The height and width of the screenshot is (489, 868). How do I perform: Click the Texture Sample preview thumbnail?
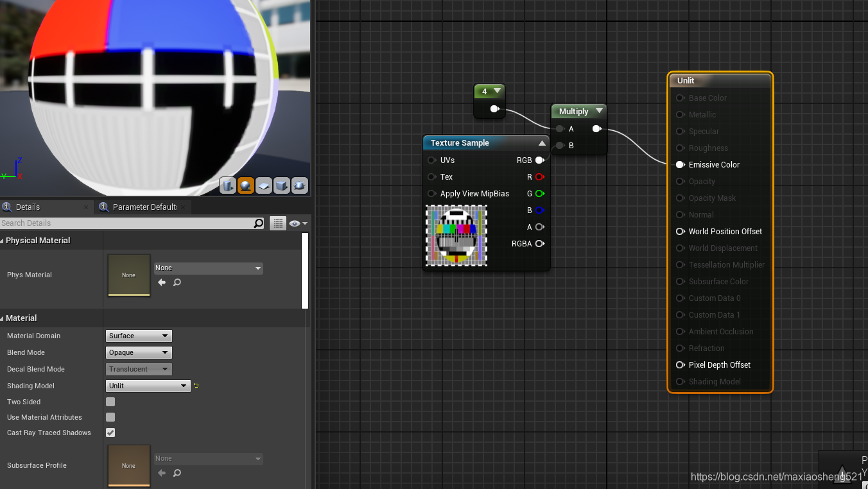[456, 236]
